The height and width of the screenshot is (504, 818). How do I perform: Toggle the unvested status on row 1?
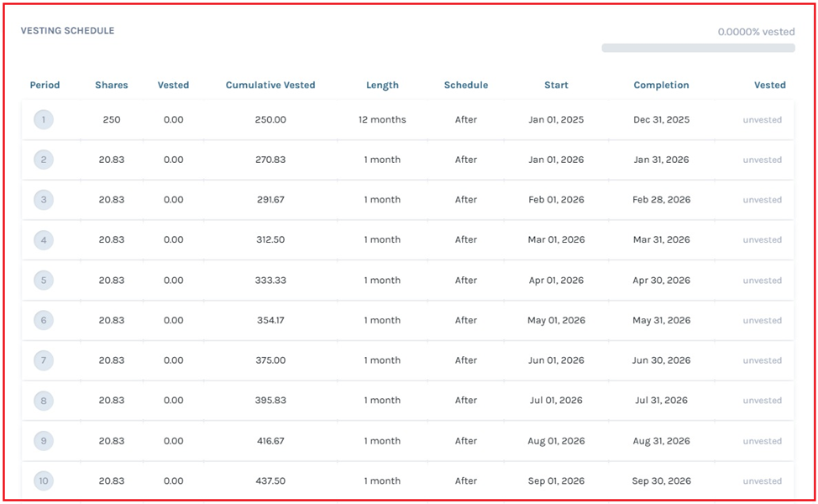763,119
